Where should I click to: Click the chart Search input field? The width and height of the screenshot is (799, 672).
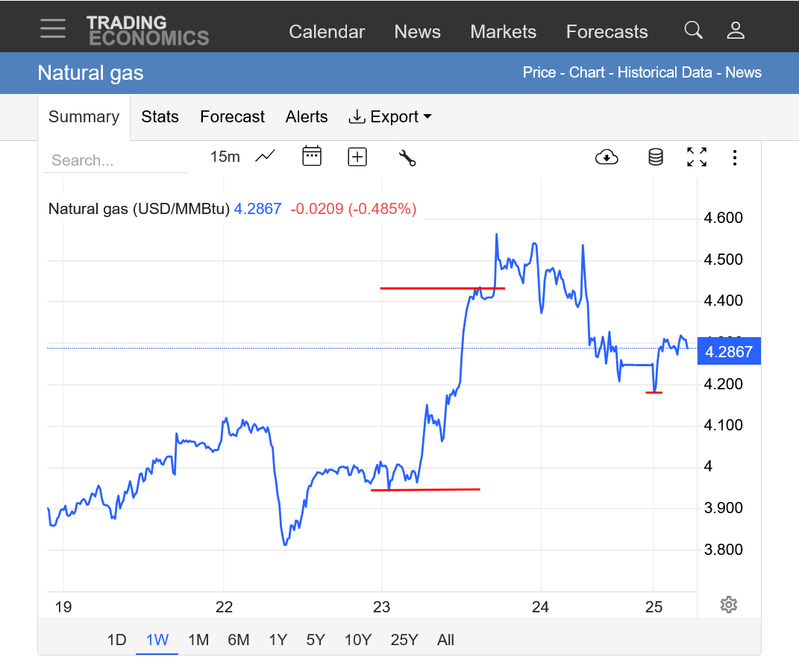click(x=115, y=160)
